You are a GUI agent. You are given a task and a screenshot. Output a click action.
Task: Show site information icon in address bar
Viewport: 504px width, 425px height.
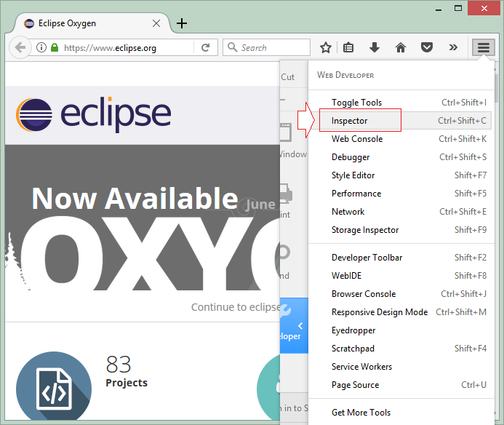[41, 47]
